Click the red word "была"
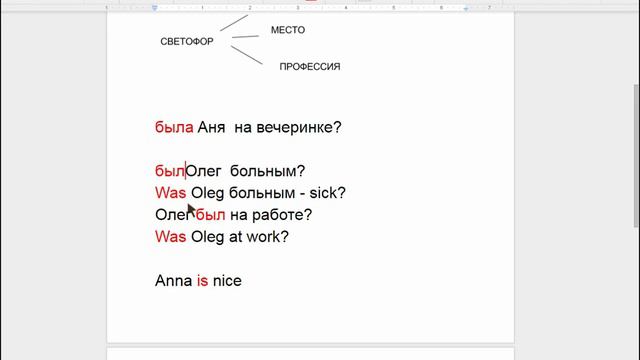This screenshot has width=640, height=360. click(174, 127)
